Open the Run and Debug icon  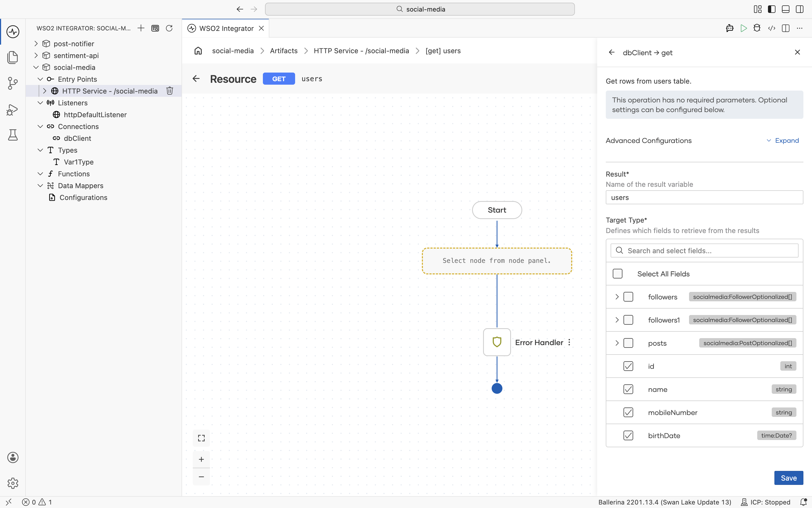click(x=13, y=110)
